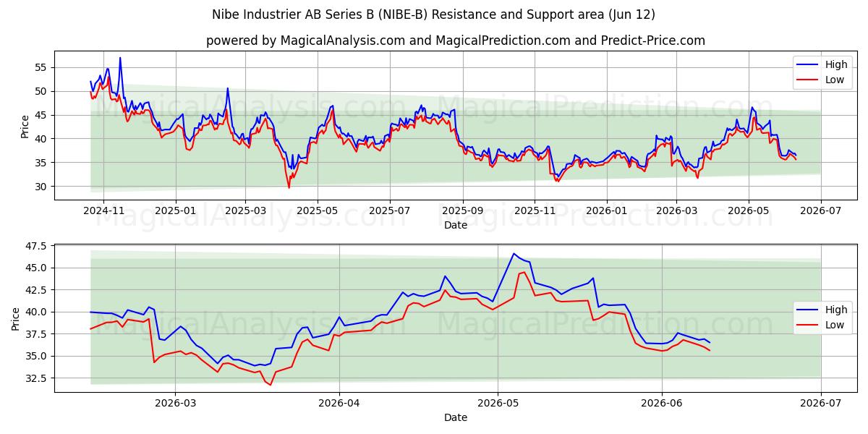
Task: Click the '45' y-axis tick in the top chart
Action: pos(41,115)
